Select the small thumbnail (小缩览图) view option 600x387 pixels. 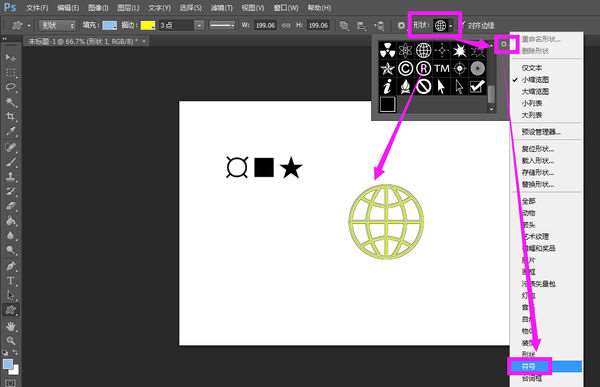click(x=535, y=80)
